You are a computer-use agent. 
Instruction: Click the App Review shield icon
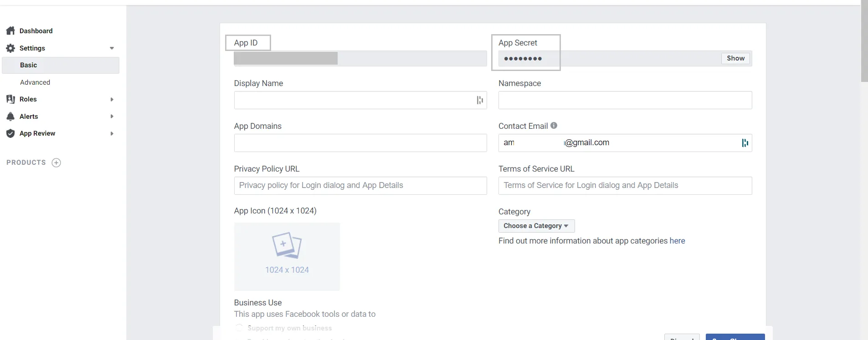(10, 133)
